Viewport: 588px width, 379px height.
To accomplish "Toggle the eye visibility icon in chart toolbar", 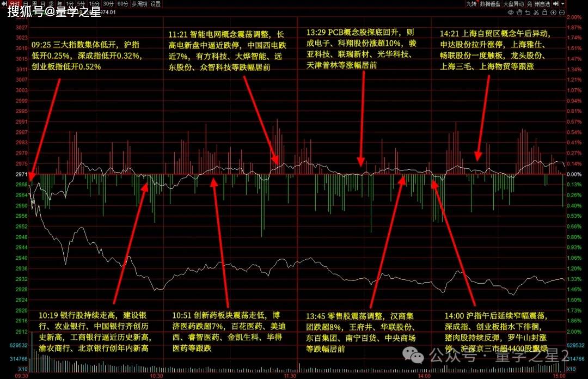I will click(x=511, y=13).
